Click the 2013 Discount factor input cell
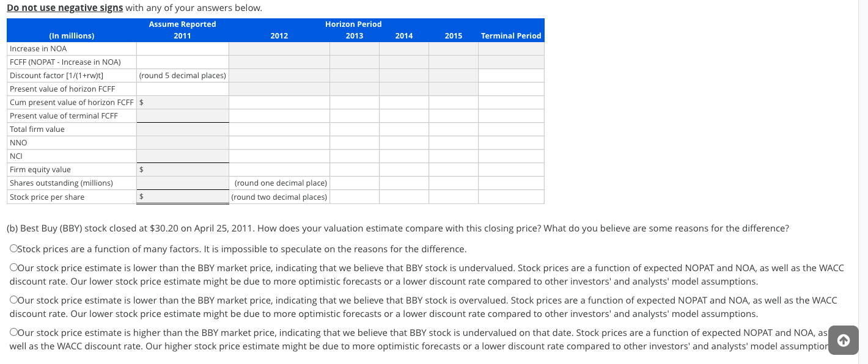Image resolution: width=868 pixels, height=364 pixels. click(x=355, y=75)
